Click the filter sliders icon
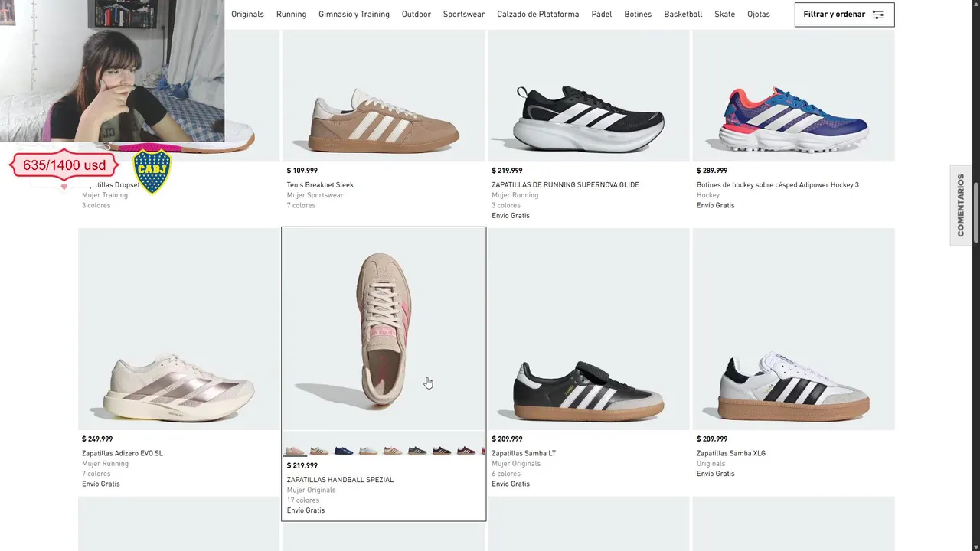The width and height of the screenshot is (980, 551). [x=877, y=15]
